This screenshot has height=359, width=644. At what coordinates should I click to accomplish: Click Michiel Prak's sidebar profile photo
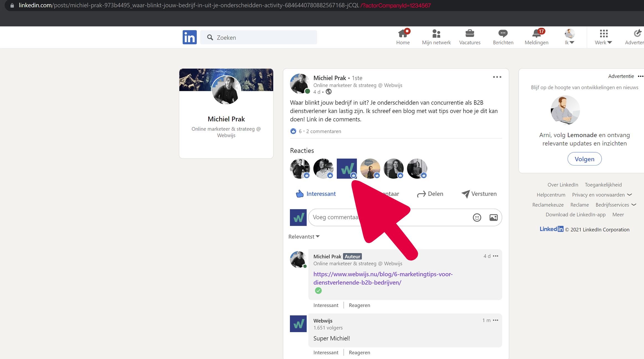click(226, 90)
